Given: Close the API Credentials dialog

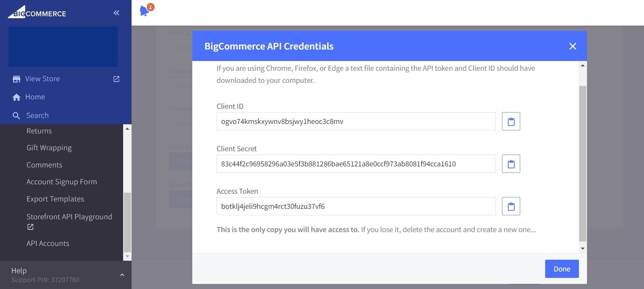Looking at the screenshot, I should pos(572,46).
